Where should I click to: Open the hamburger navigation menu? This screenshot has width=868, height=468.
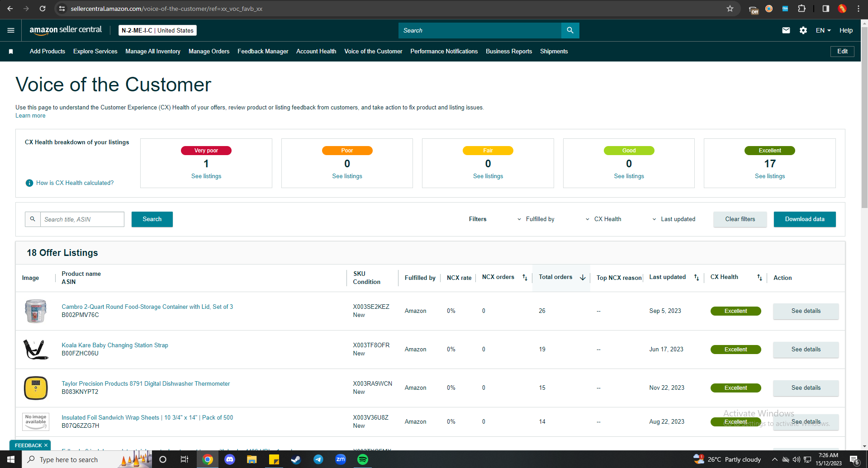(x=11, y=30)
